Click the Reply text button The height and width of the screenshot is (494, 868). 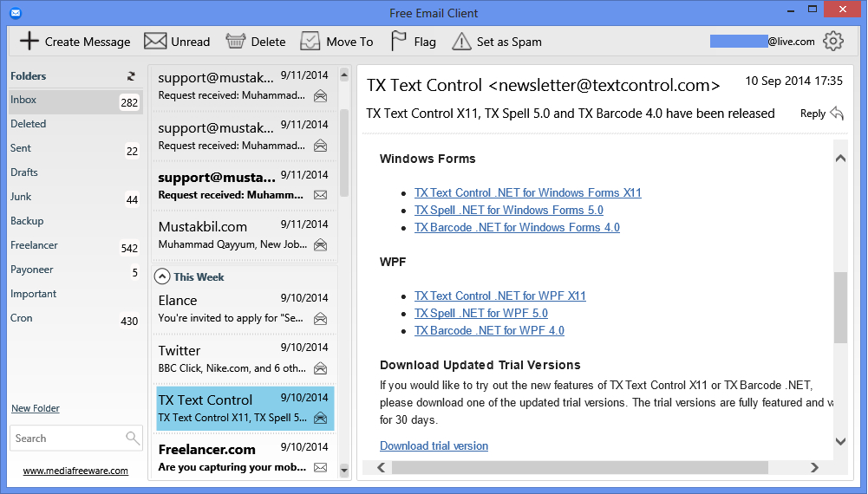coord(813,114)
